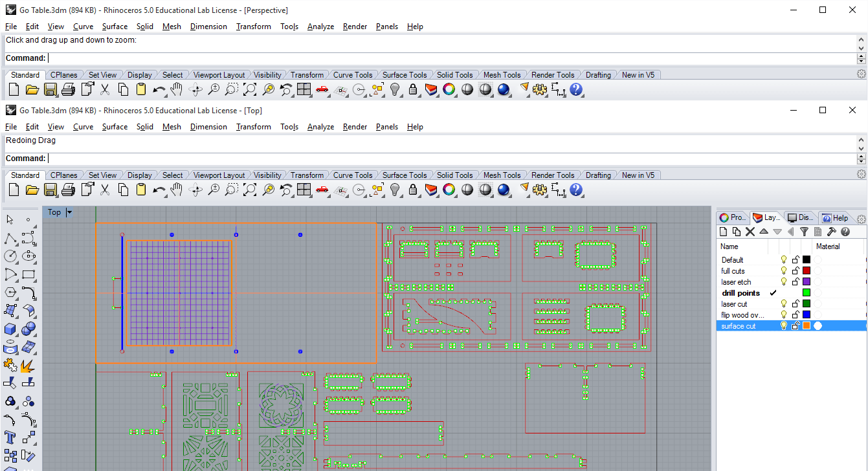Click Copy icon in Perspective window toolbar
This screenshot has width=868, height=471.
point(123,89)
